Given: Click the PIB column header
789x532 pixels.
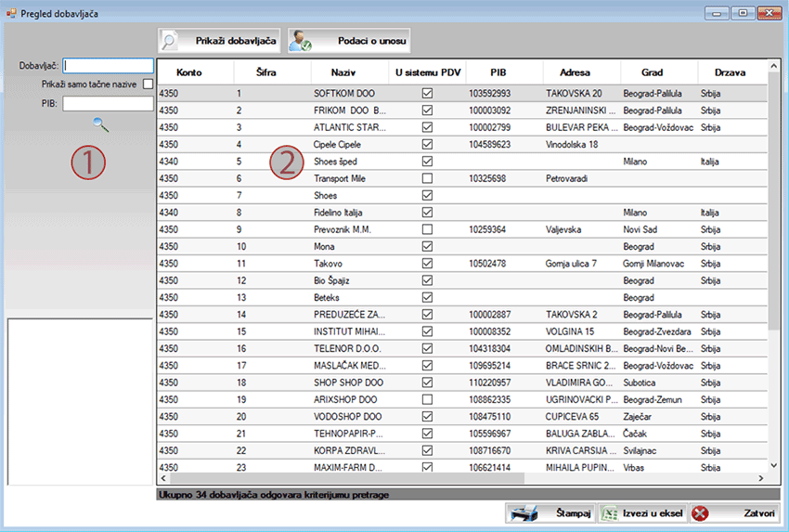Looking at the screenshot, I should [505, 72].
